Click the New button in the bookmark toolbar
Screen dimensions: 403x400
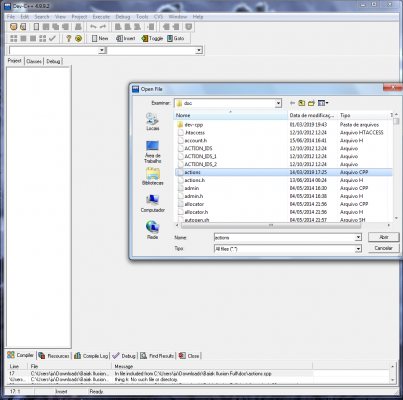coord(100,38)
